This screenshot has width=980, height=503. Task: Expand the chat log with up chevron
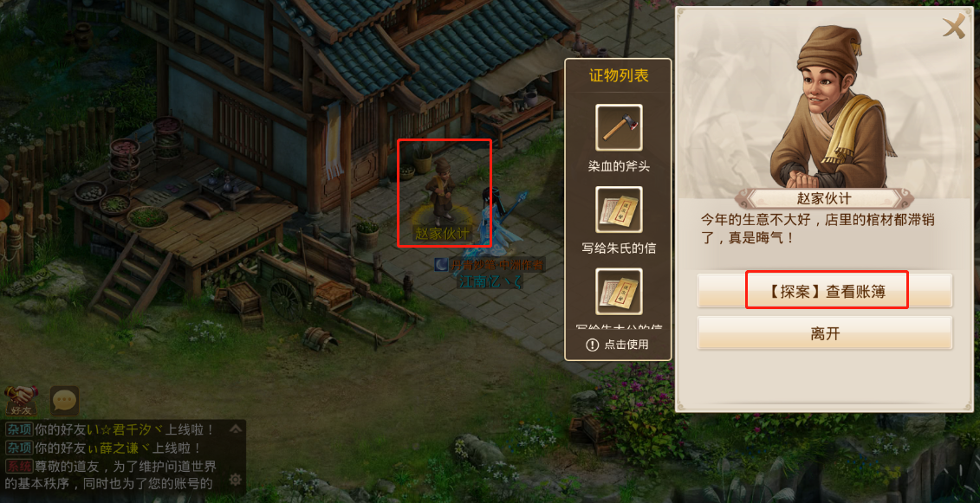point(235,429)
